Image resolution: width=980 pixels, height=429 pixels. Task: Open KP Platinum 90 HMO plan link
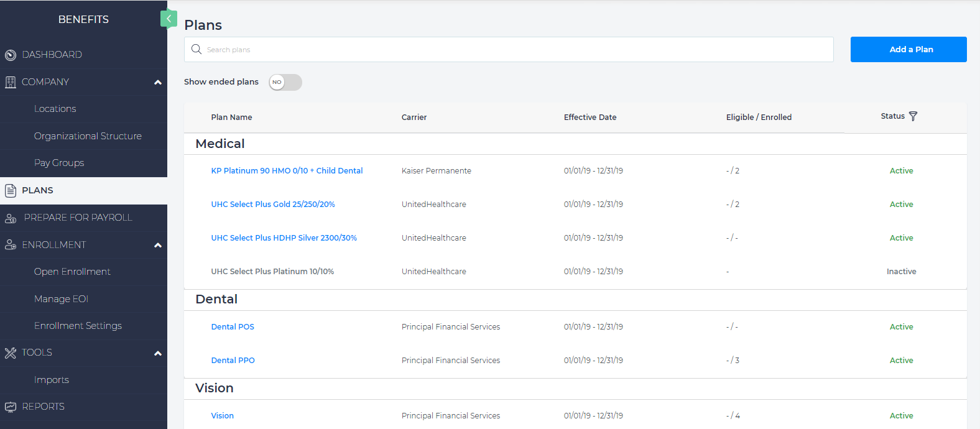pyautogui.click(x=287, y=170)
